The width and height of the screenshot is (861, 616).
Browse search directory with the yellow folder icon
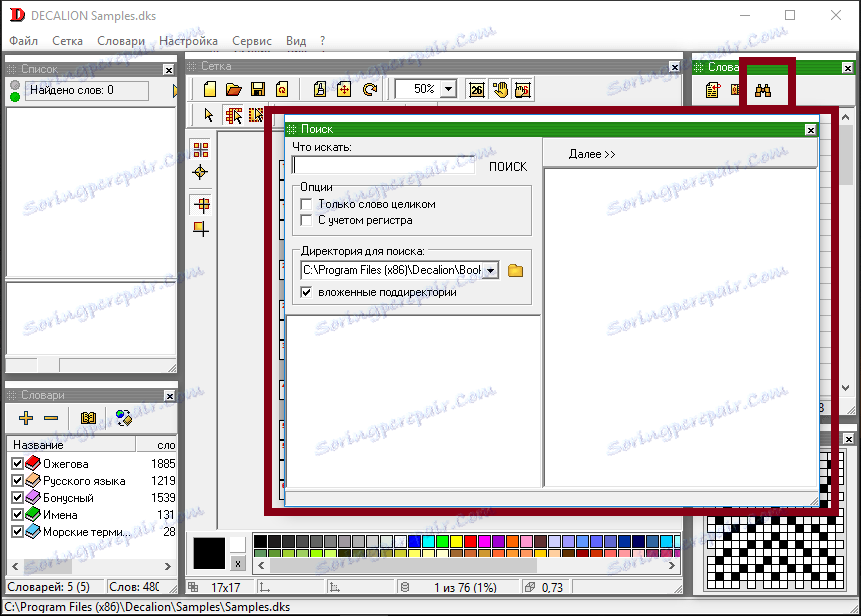[x=516, y=270]
